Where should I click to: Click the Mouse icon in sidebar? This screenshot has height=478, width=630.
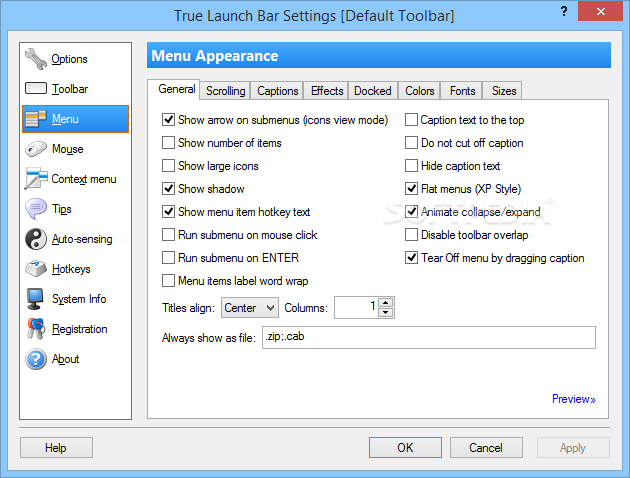click(x=36, y=149)
